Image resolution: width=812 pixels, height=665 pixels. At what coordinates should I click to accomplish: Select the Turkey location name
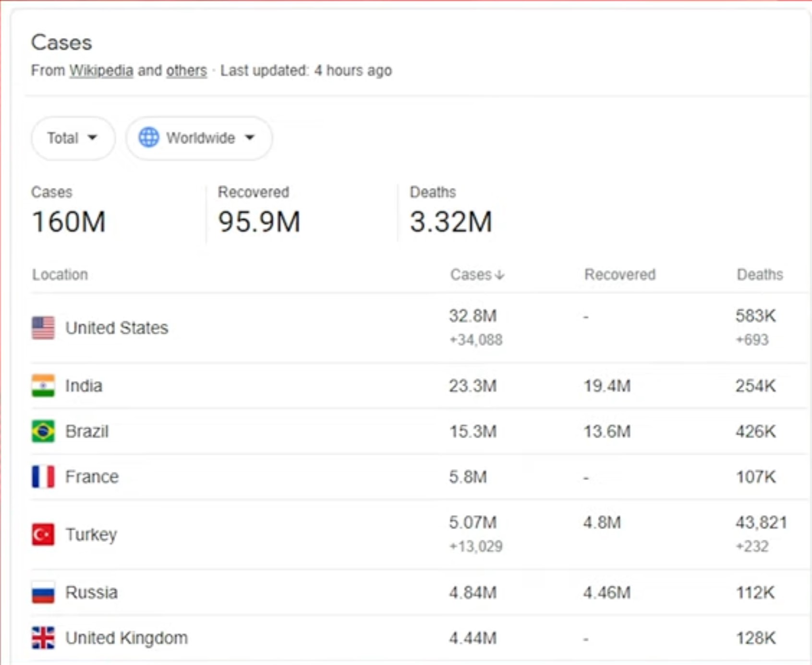91,534
